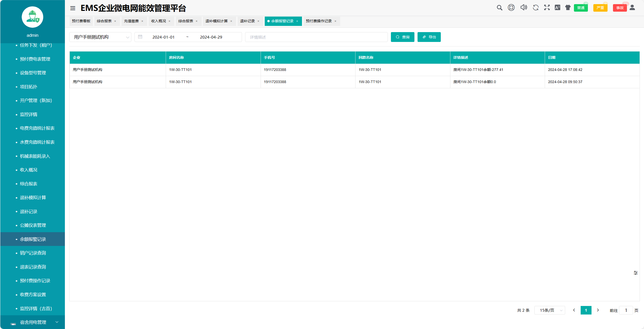The width and height of the screenshot is (644, 329).
Task: Click the search magnifier icon in header
Action: [x=499, y=8]
